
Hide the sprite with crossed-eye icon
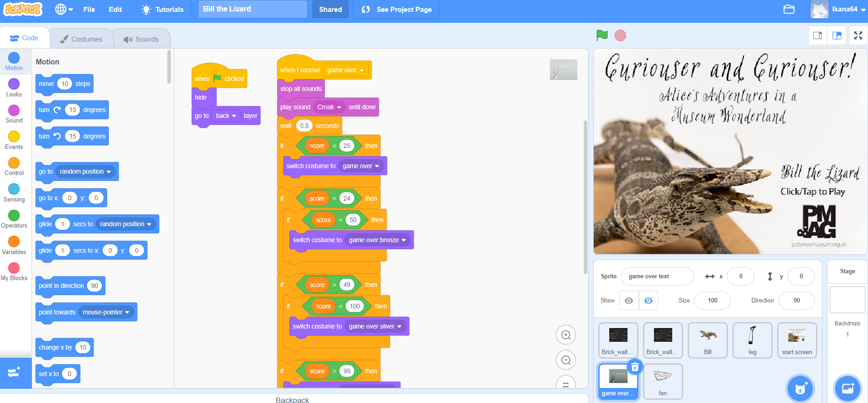click(x=648, y=301)
